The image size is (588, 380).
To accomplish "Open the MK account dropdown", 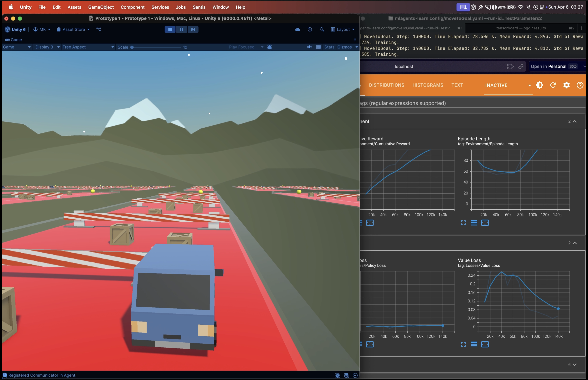I will pos(42,29).
